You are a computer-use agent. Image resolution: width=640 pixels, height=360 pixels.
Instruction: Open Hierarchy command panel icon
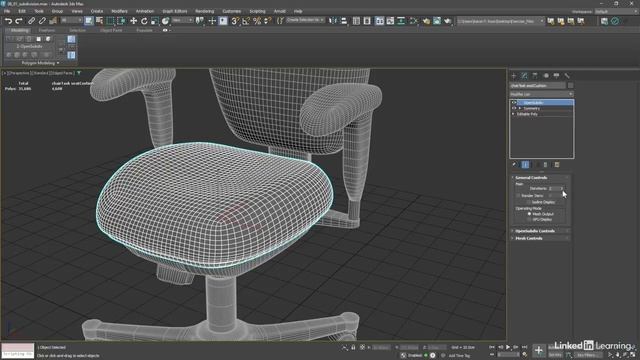535,76
